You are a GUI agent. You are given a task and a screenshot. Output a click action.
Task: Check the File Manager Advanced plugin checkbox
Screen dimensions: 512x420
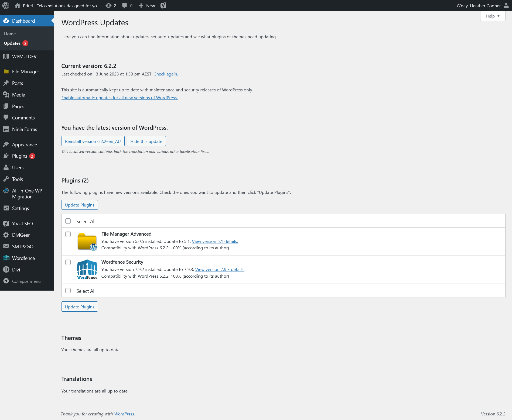pos(68,234)
